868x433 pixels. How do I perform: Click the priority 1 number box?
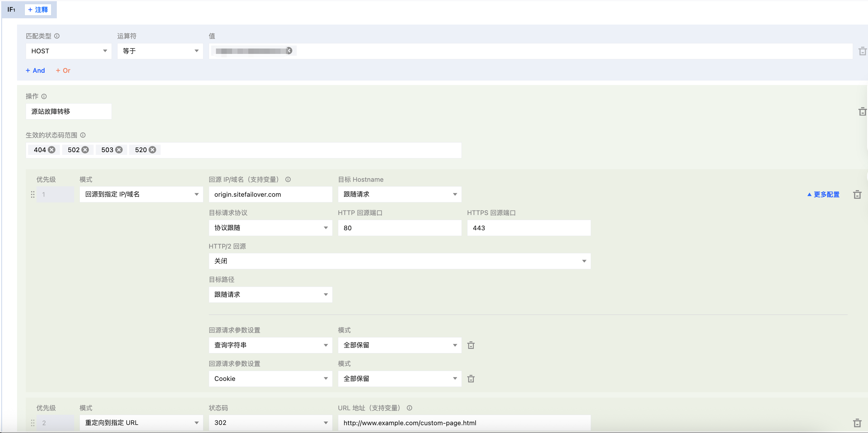click(55, 195)
